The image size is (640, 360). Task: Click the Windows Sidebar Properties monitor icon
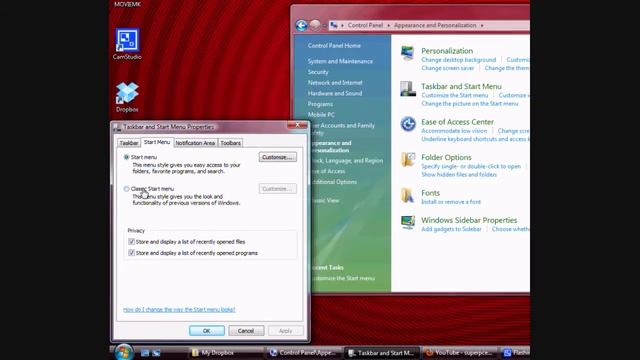click(407, 223)
